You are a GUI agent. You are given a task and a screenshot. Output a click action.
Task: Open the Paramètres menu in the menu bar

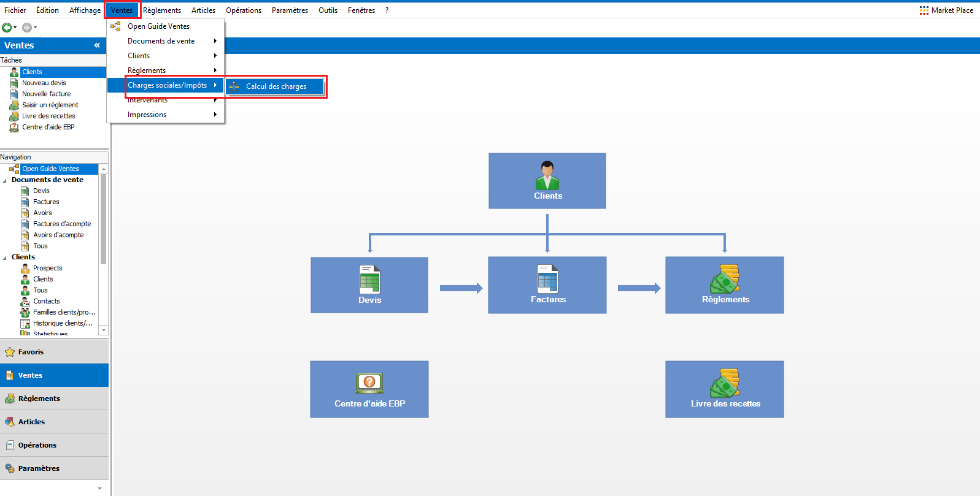point(290,10)
